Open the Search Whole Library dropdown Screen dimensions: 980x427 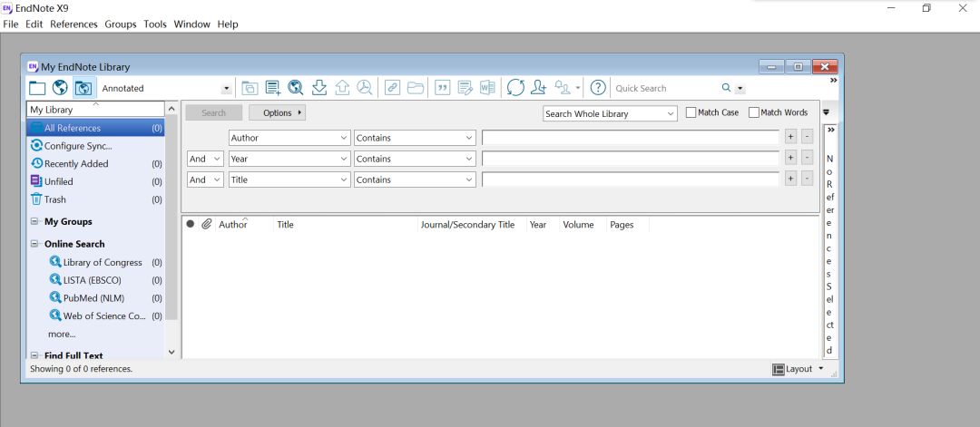point(610,113)
